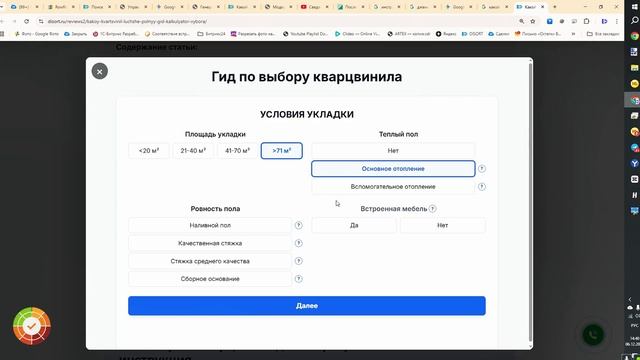Open the DSORT bookmark
Image resolution: width=640 pixels, height=360 pixels.
coord(472,34)
